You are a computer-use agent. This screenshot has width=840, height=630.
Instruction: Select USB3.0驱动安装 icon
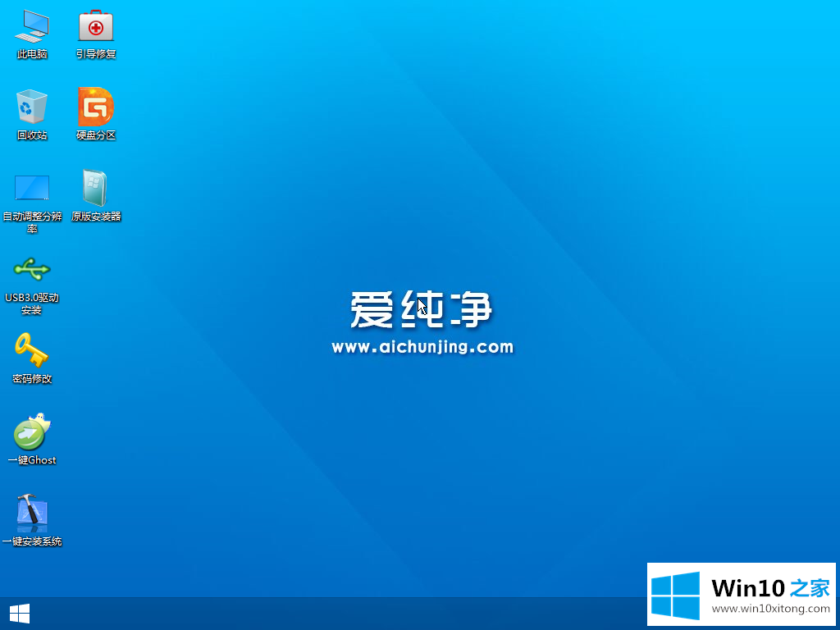click(32, 269)
